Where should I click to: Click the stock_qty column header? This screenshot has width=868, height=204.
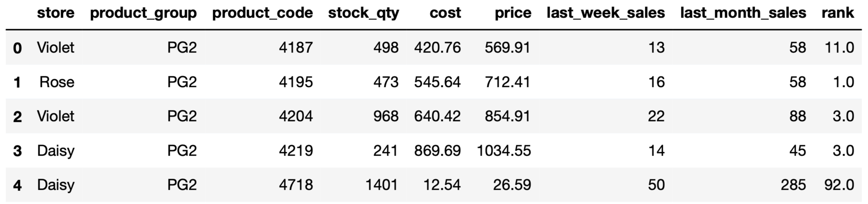[363, 13]
